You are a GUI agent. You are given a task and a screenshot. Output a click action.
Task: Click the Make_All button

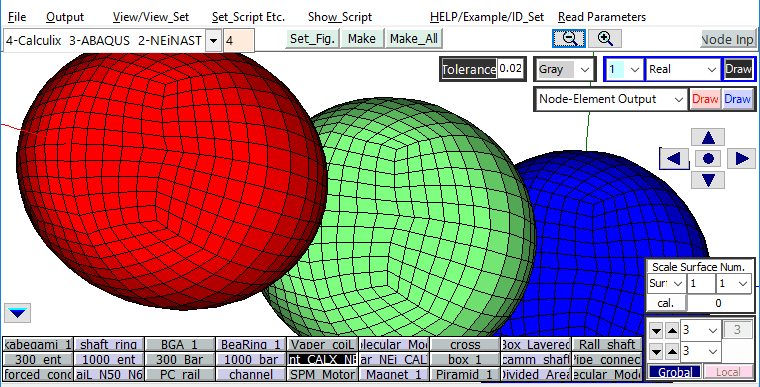click(413, 39)
